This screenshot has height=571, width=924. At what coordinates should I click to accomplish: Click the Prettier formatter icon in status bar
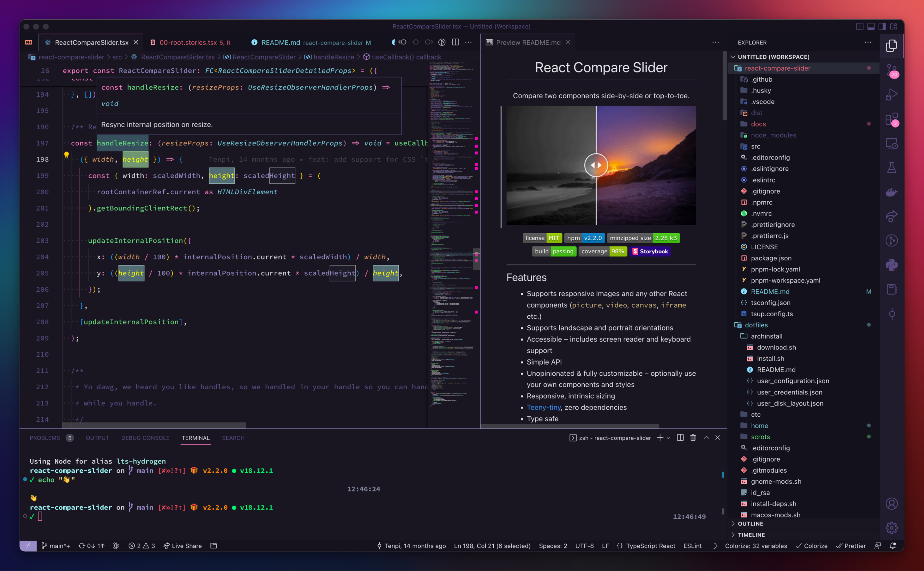tap(851, 545)
